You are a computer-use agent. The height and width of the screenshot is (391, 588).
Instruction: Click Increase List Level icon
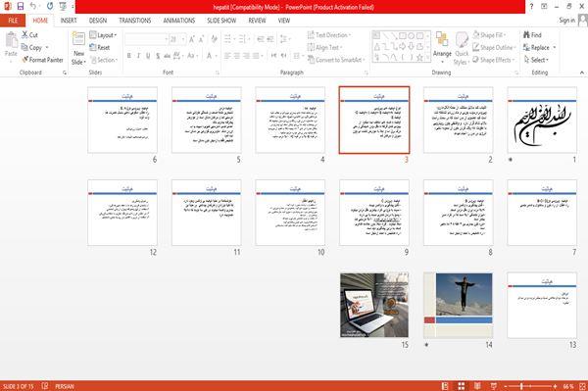coord(270,39)
